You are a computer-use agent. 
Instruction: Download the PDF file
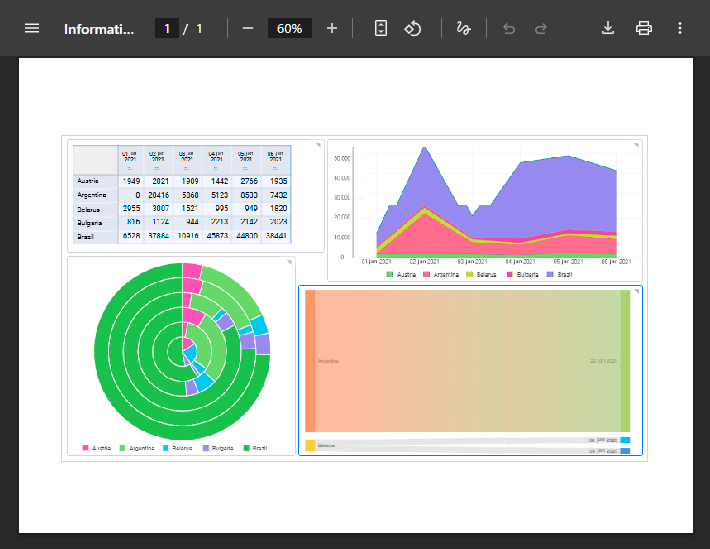pos(607,28)
